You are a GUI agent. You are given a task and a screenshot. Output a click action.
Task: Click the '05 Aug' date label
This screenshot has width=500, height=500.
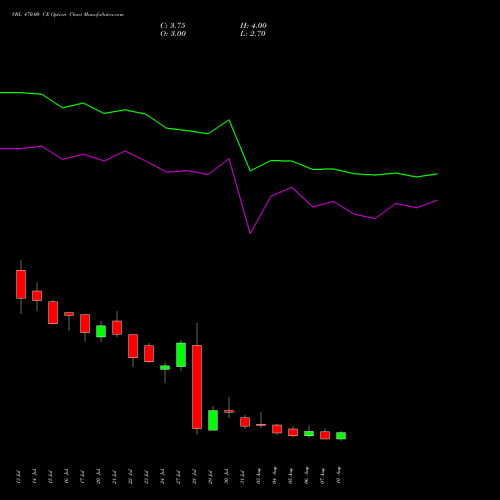(290, 476)
